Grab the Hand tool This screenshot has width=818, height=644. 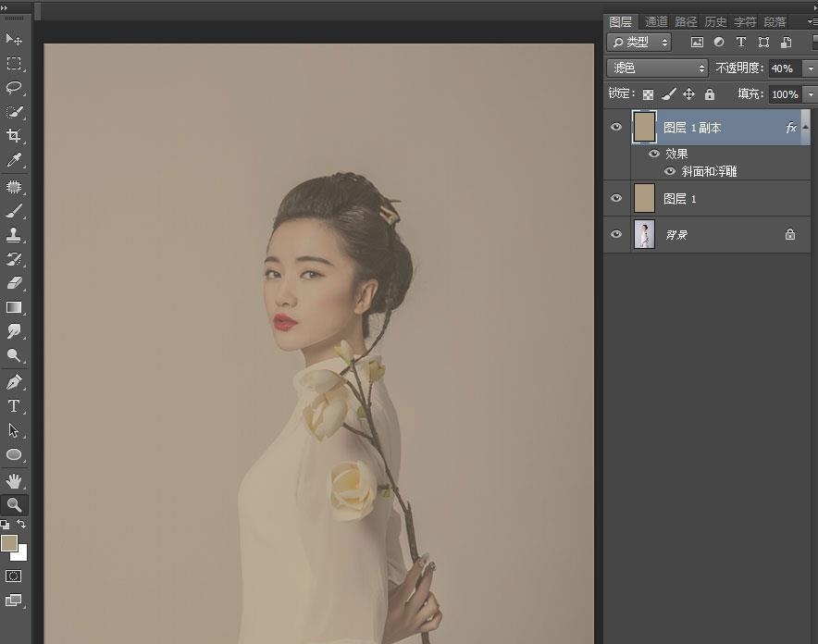click(x=14, y=479)
